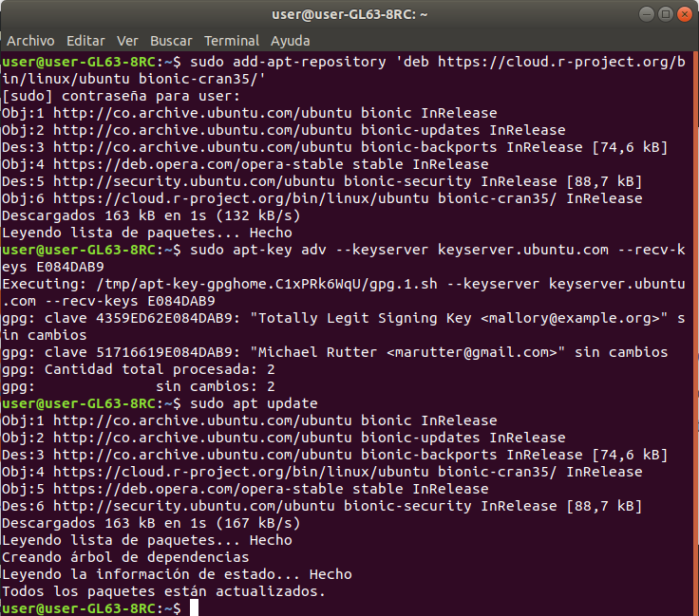
Task: Click the 'sudo apt update' command
Action: [x=254, y=403]
